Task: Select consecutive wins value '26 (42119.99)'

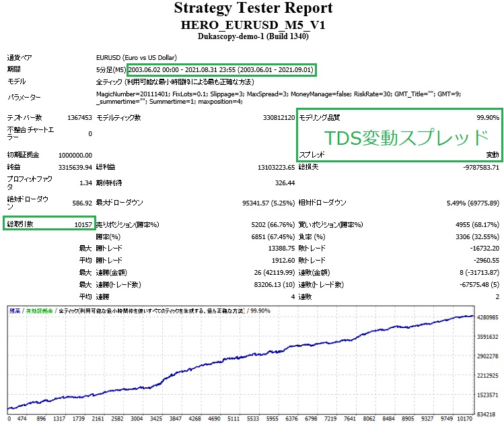Action: [x=274, y=272]
